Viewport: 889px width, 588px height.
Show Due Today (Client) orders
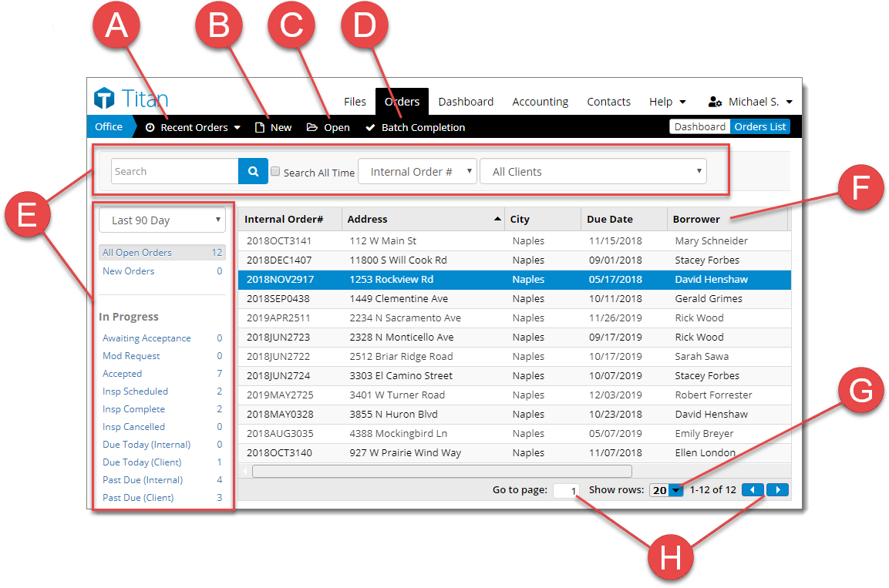click(142, 462)
